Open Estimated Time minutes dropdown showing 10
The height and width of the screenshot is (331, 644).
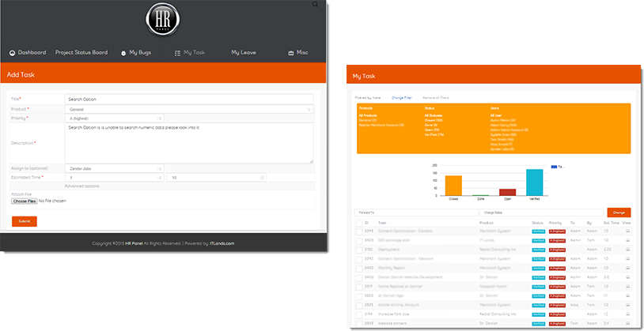coord(217,178)
